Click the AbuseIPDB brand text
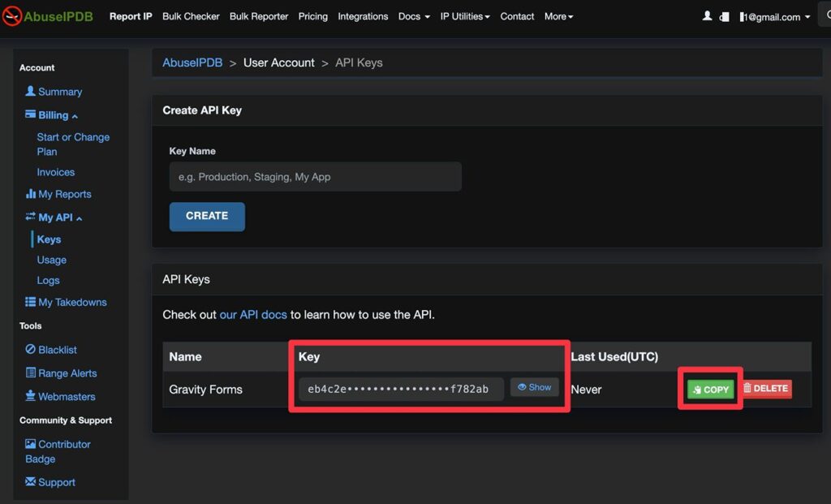The image size is (831, 504). [58, 16]
